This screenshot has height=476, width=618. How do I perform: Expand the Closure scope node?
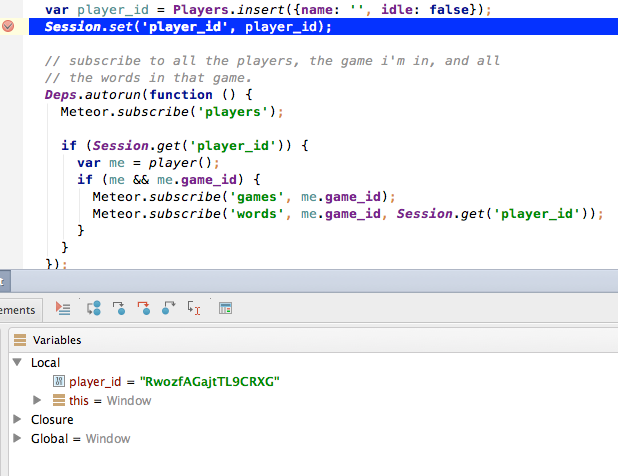pos(17,419)
